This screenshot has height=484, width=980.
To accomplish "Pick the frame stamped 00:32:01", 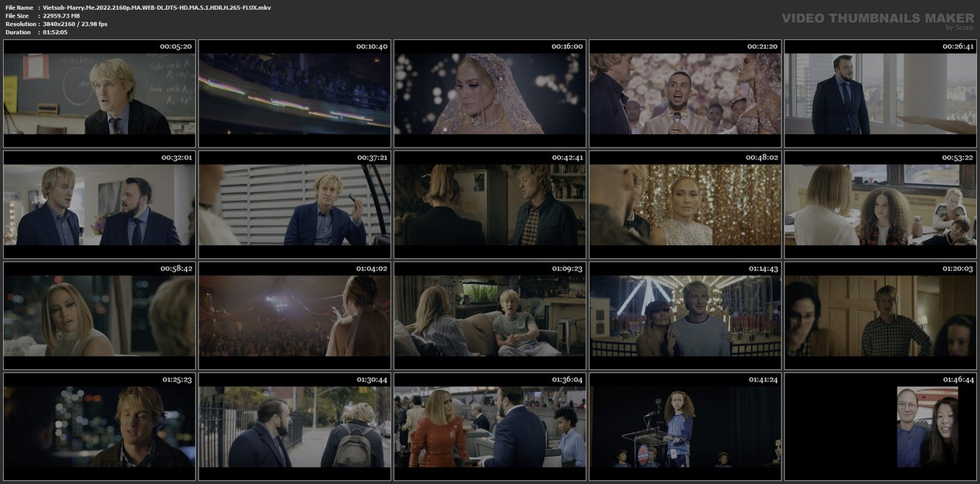I will click(x=100, y=204).
